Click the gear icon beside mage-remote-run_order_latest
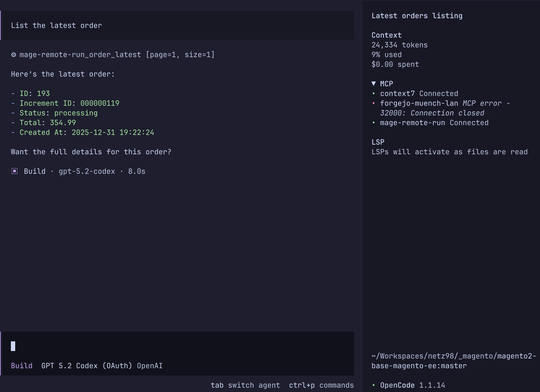Screen dimensions: 540x392 (14, 55)
